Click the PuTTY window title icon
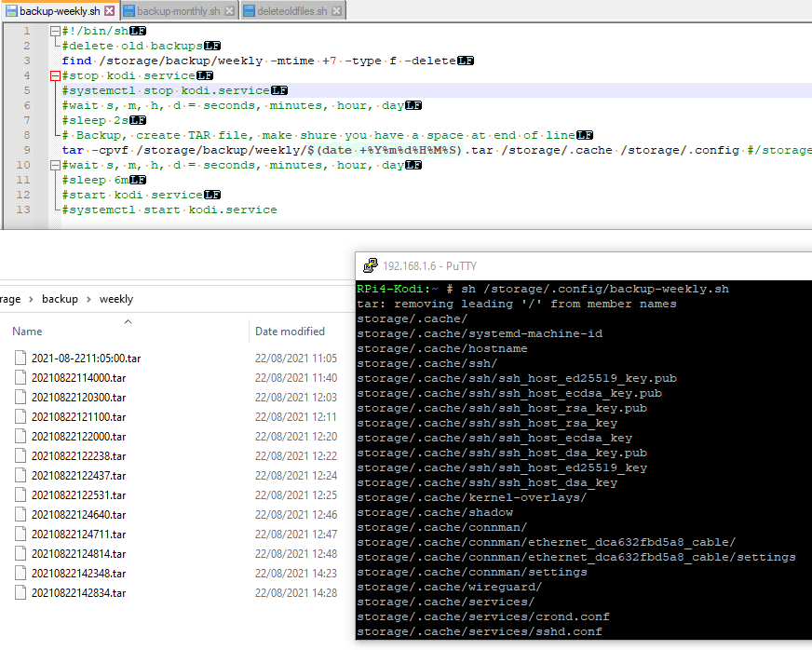The height and width of the screenshot is (650, 812). [x=370, y=265]
